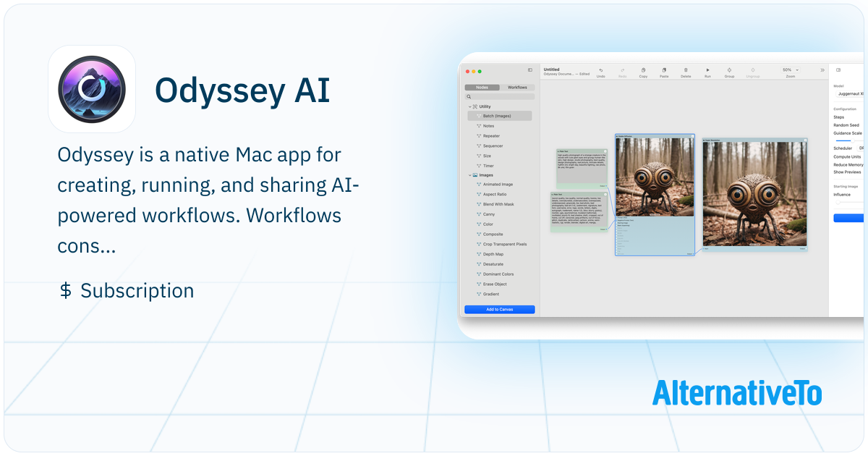
Task: Click the Add to Canvas button
Action: [x=500, y=310]
